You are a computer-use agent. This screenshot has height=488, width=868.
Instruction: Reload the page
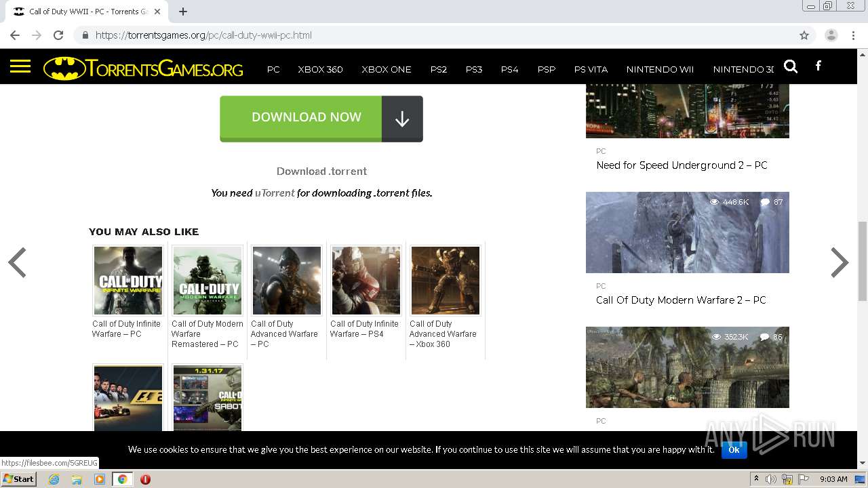tap(58, 35)
